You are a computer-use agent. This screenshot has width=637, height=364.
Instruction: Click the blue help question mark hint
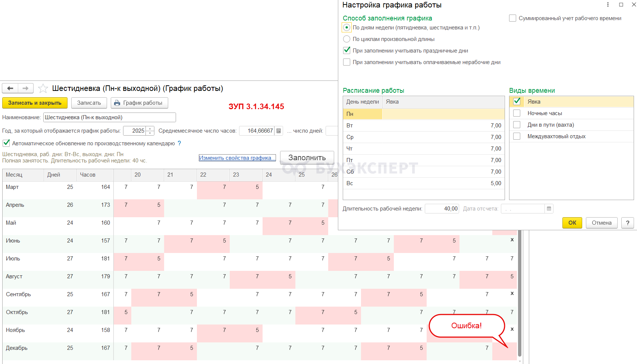pyautogui.click(x=179, y=143)
